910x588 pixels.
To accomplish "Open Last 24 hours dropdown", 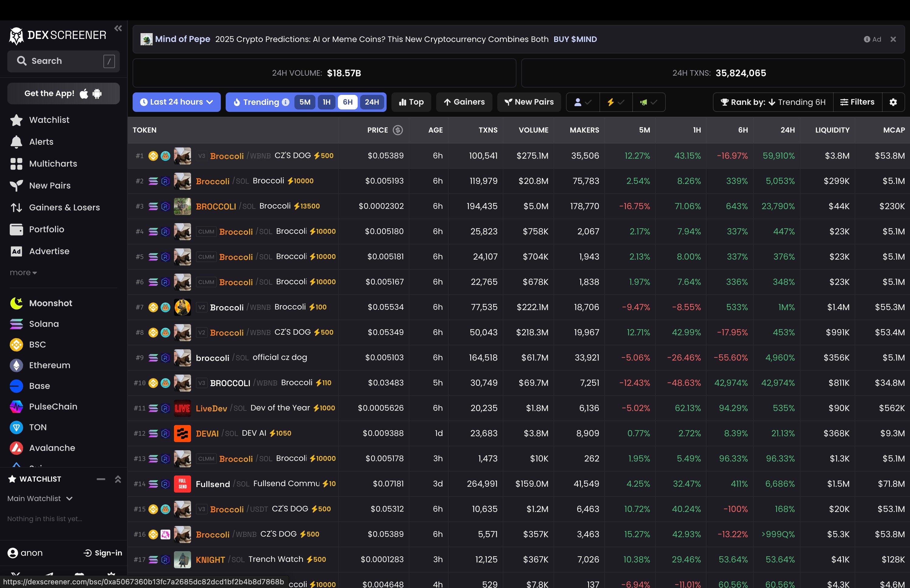I will 176,102.
